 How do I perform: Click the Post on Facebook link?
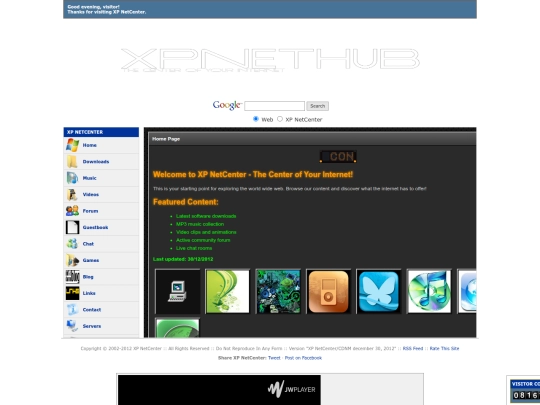pos(303,358)
